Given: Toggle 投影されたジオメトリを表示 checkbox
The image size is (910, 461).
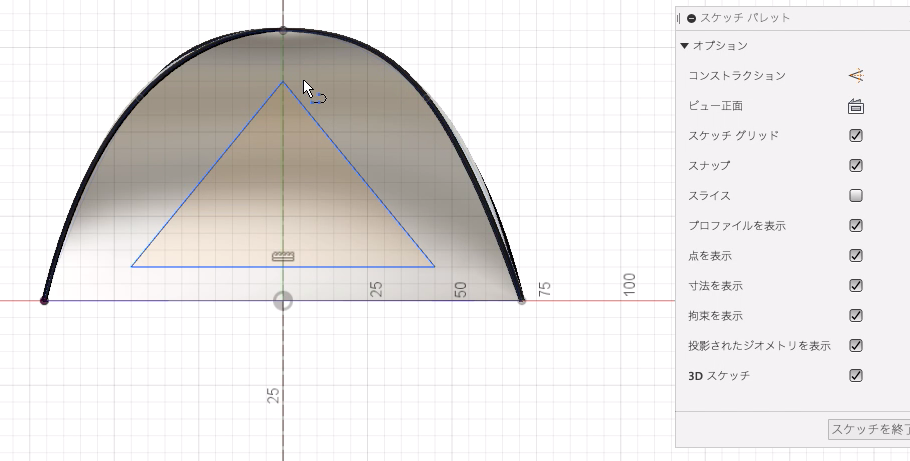Looking at the screenshot, I should click(856, 345).
